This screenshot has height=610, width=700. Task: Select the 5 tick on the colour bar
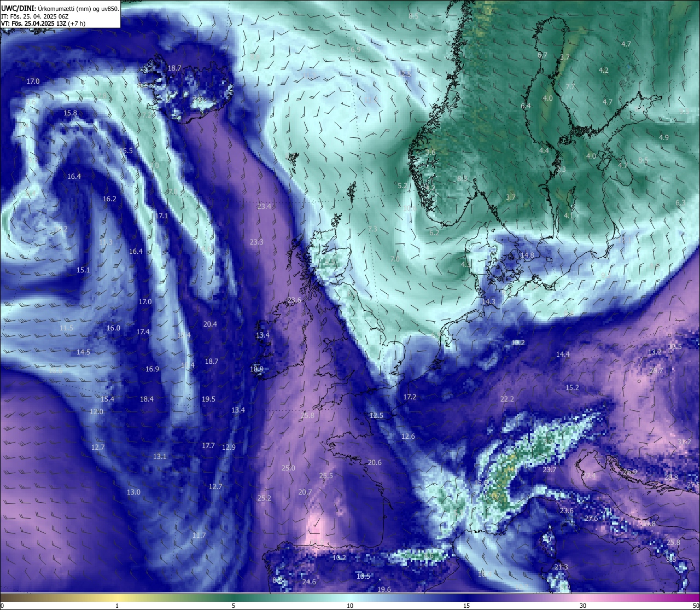(234, 605)
